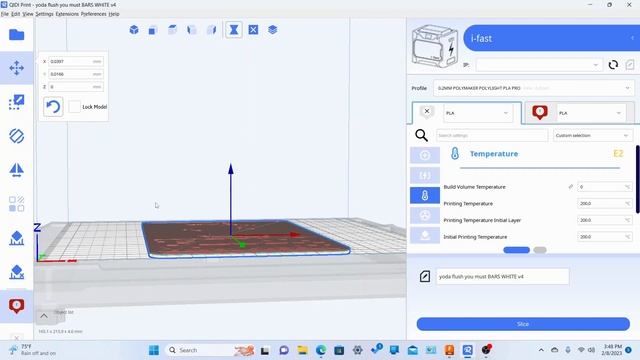
Task: Open bottom settings category below fan
Action: click(x=425, y=236)
